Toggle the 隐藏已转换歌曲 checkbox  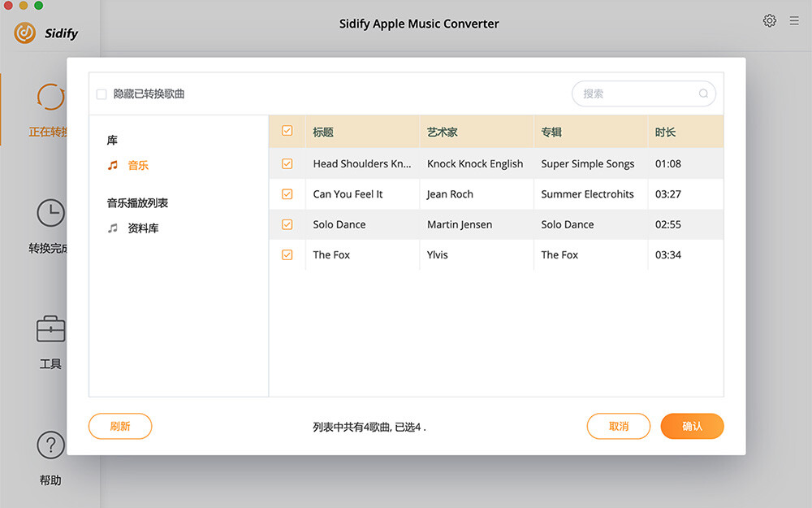pos(101,94)
